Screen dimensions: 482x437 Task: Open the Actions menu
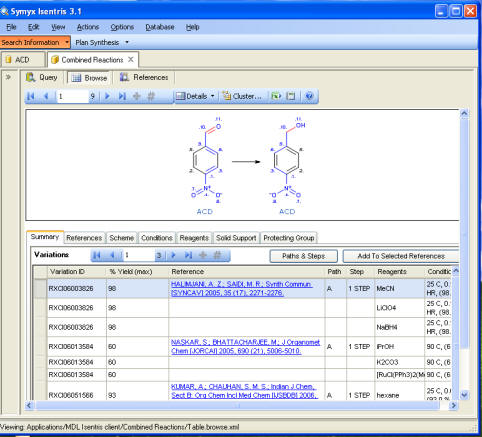coord(88,27)
